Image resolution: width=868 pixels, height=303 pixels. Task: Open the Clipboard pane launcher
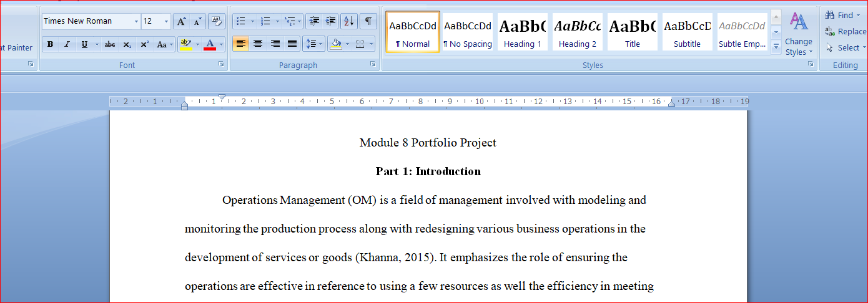pyautogui.click(x=31, y=64)
